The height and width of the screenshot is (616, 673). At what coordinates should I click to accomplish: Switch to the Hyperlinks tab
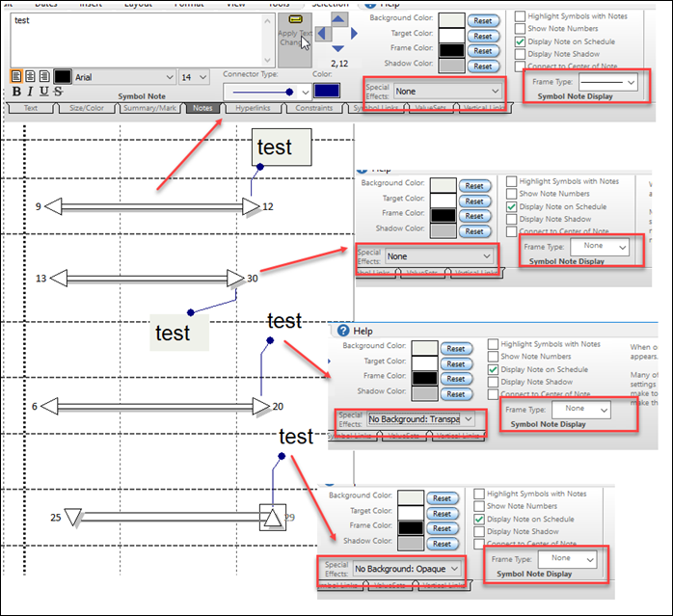click(x=253, y=108)
